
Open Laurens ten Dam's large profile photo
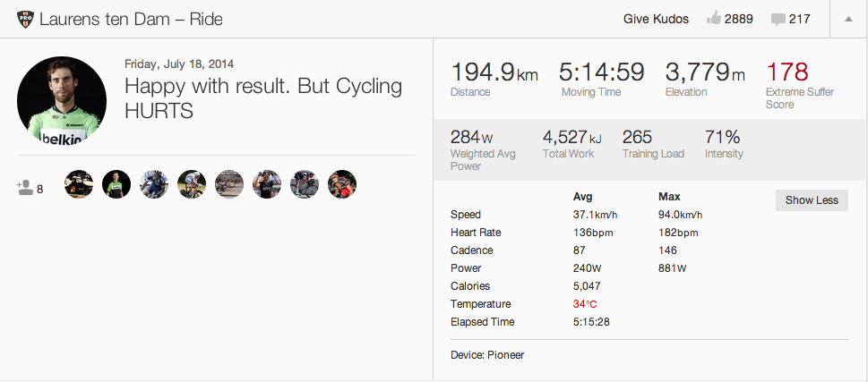pos(62,101)
